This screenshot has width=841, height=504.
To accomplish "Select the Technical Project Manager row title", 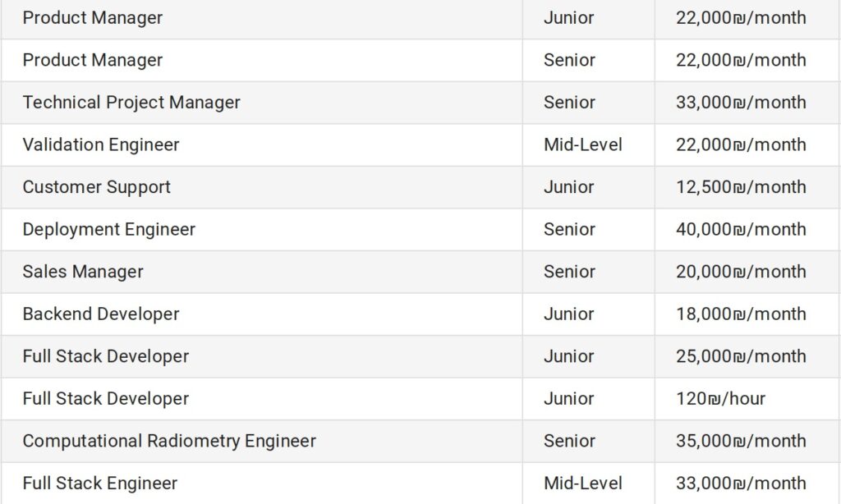I will pyautogui.click(x=131, y=103).
